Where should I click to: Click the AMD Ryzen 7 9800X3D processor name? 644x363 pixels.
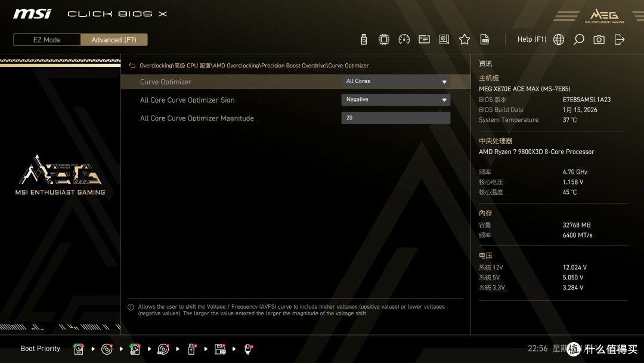tap(537, 152)
